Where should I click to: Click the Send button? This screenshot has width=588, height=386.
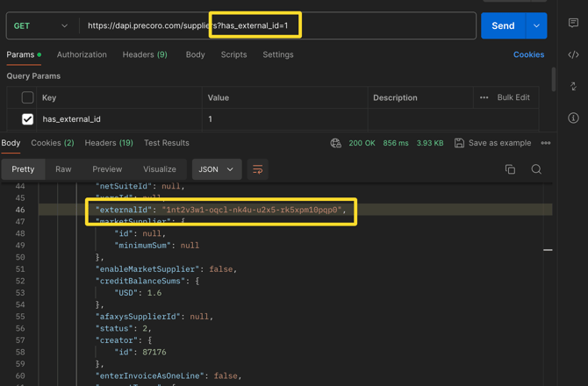point(502,26)
